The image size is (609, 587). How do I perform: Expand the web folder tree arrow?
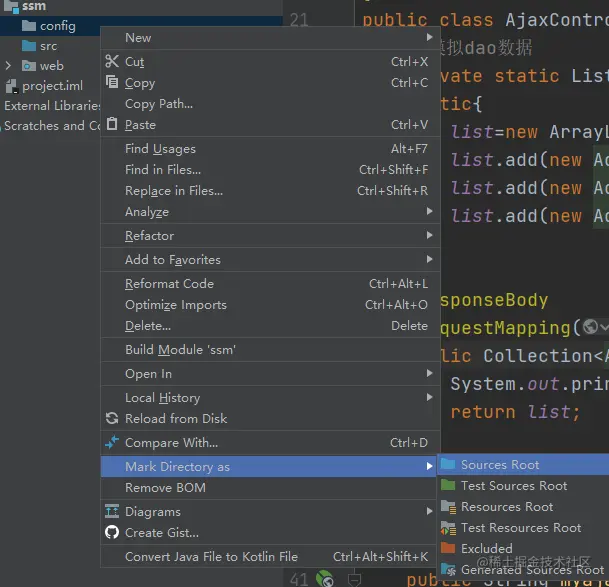click(8, 66)
